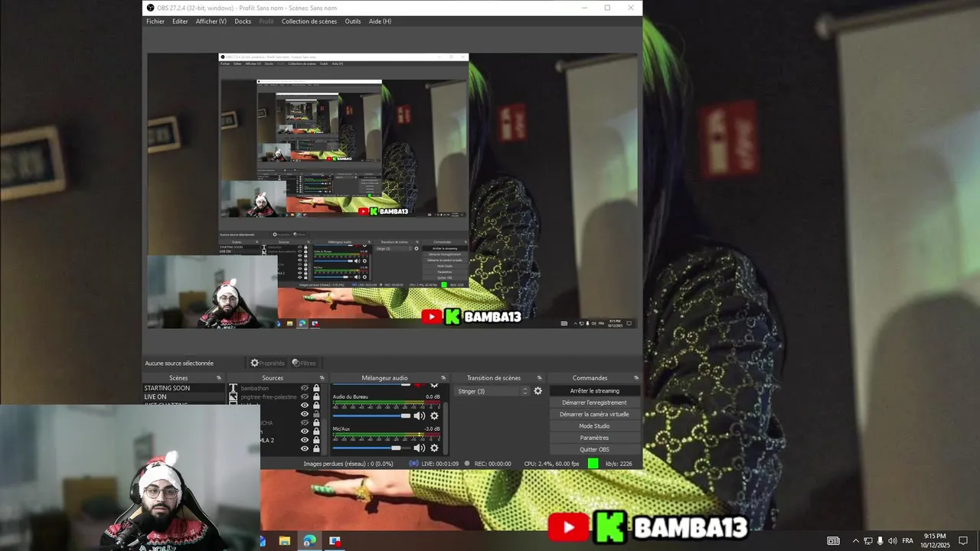Open Paramètres from Commandes dock
This screenshot has width=980, height=551.
(594, 438)
